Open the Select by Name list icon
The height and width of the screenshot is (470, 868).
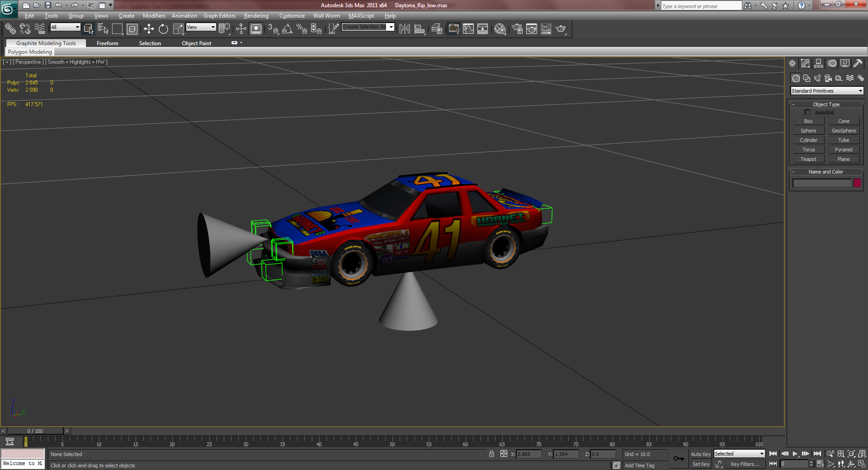pyautogui.click(x=103, y=29)
